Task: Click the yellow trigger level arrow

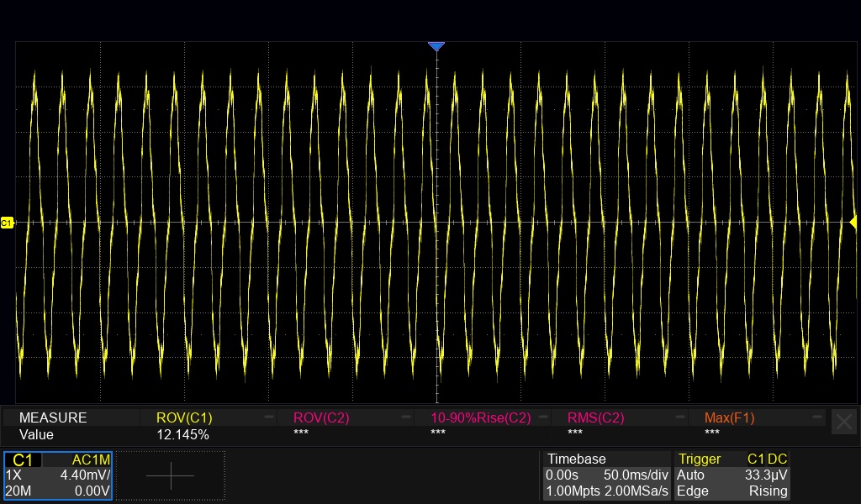Action: pos(853,222)
